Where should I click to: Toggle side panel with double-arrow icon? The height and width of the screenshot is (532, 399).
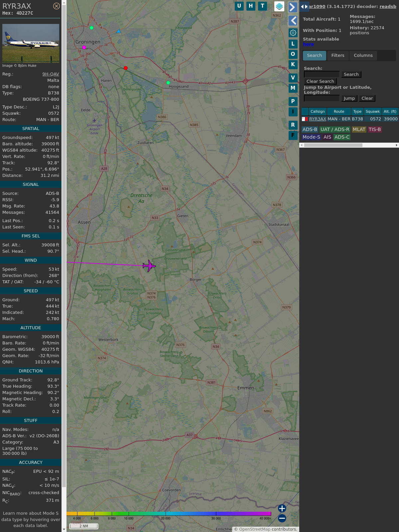(304, 7)
